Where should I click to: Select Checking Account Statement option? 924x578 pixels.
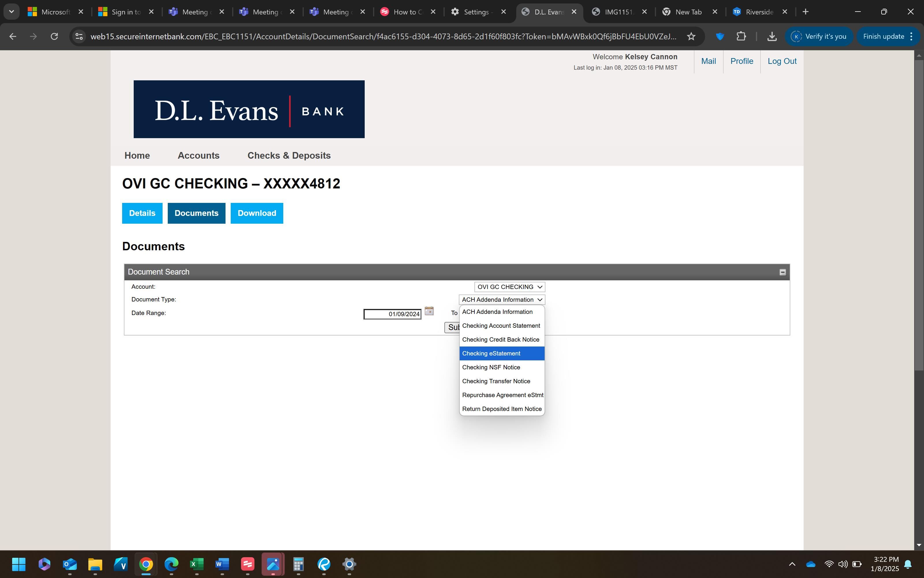click(x=502, y=326)
